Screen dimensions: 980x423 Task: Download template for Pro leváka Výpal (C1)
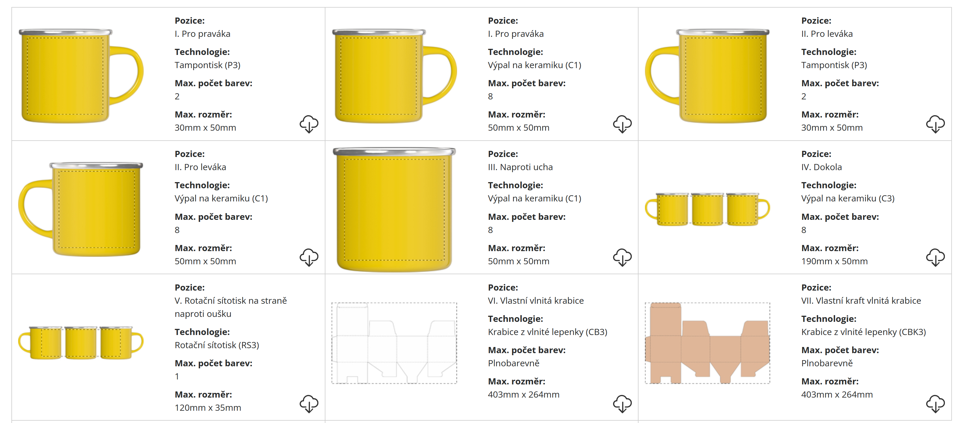(x=308, y=257)
